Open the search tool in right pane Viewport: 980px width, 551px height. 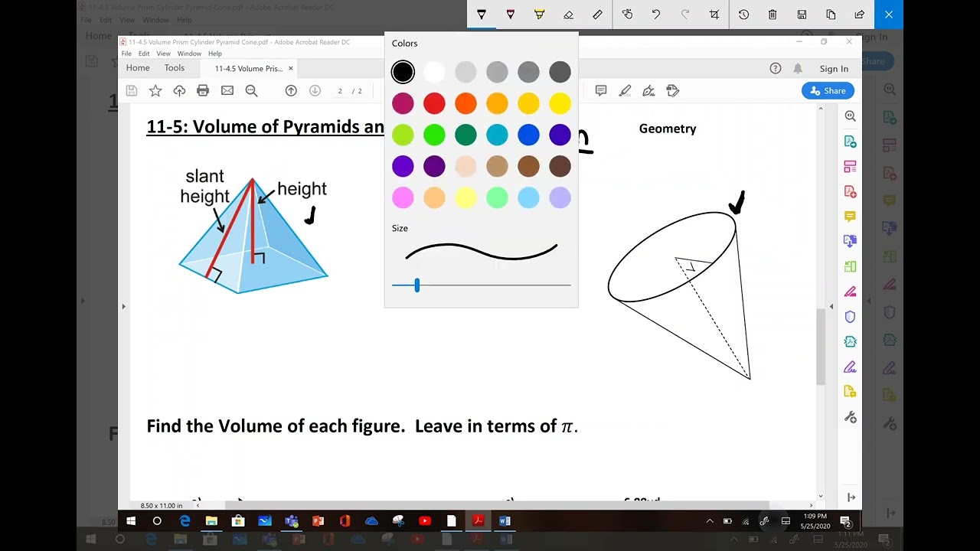point(851,116)
